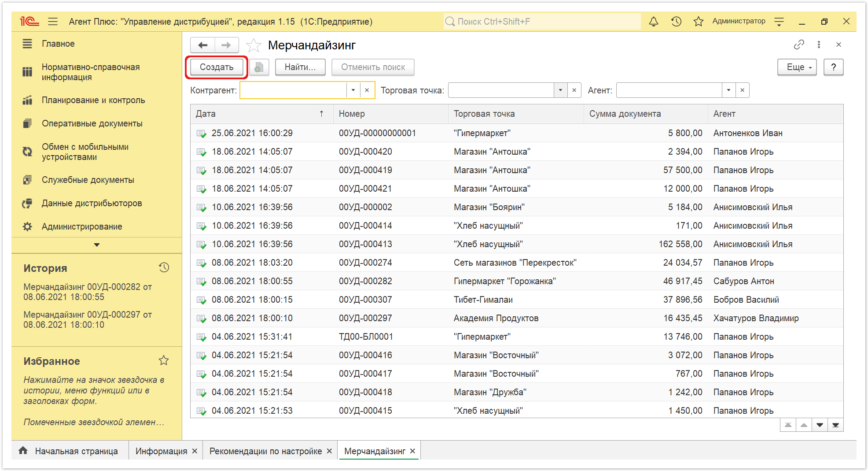Open the 1C logo main menu
Screen dimensions: 868x471
point(29,21)
